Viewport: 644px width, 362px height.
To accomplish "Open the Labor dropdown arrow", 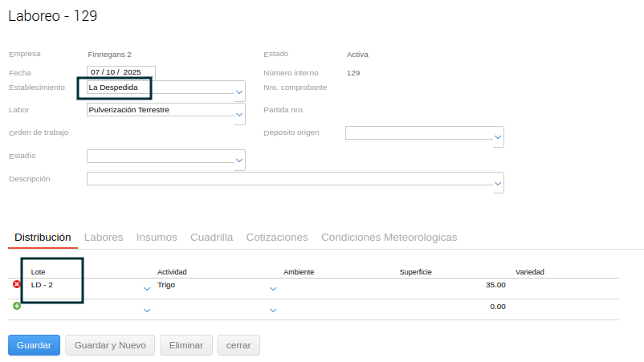I will (239, 116).
